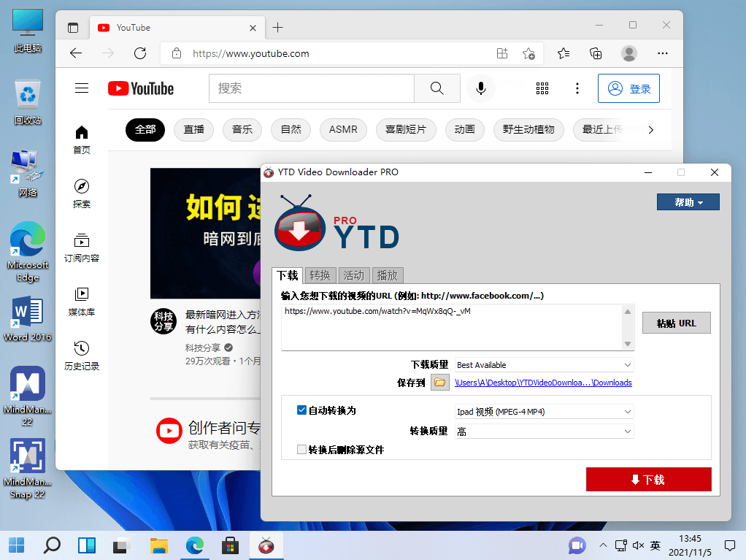The width and height of the screenshot is (746, 560).
Task: Click the YouTube logo in the browser
Action: 141,88
